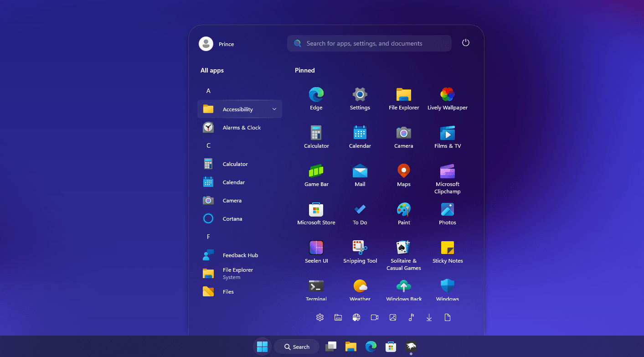This screenshot has height=357, width=644.
Task: Click letter F index header
Action: tap(208, 237)
